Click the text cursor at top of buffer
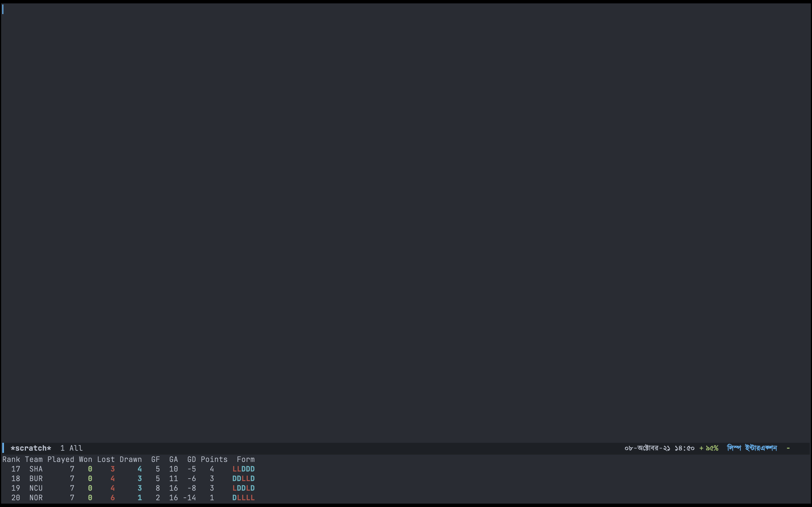 3,9
